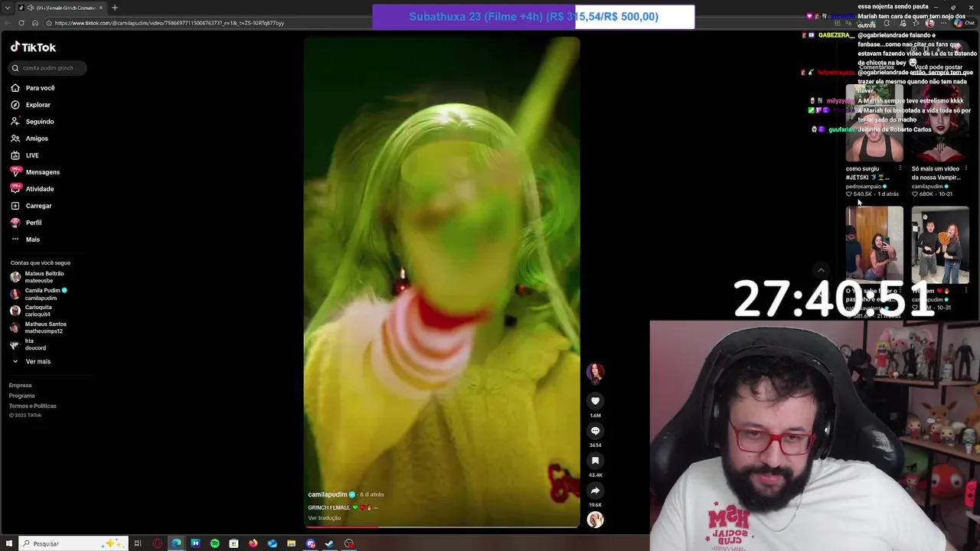Open Amigos in sidebar
Screen dimensions: 980x551
(29, 139)
